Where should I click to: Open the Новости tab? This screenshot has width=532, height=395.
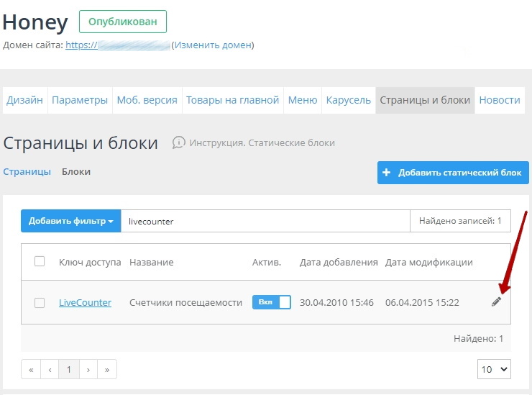click(499, 100)
